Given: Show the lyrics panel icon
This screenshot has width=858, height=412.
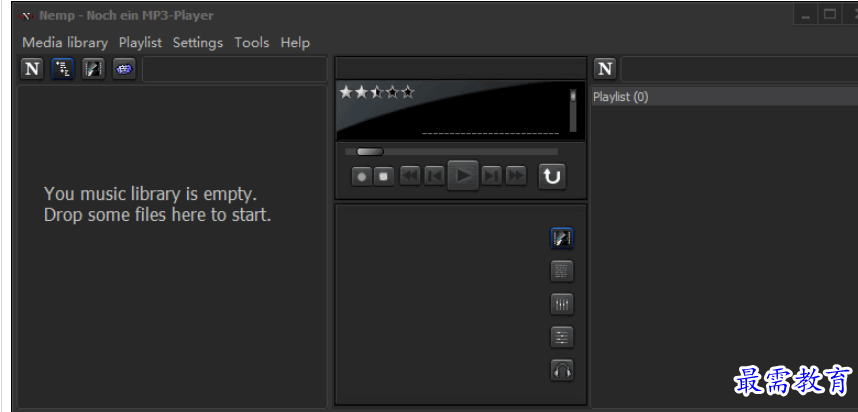Looking at the screenshot, I should point(562,271).
